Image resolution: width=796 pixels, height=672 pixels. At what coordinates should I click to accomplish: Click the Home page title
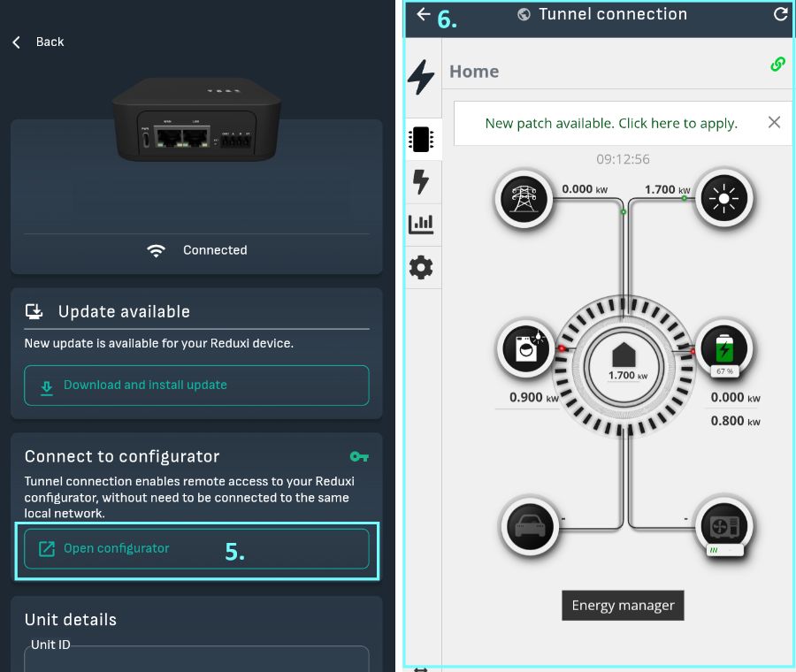[x=474, y=72]
